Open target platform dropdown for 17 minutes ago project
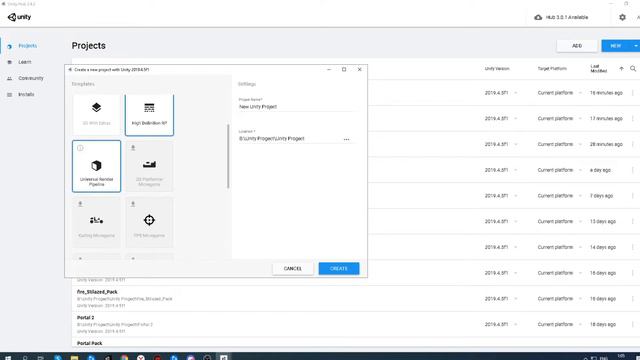Viewport: 640px width, 360px height. pos(580,119)
